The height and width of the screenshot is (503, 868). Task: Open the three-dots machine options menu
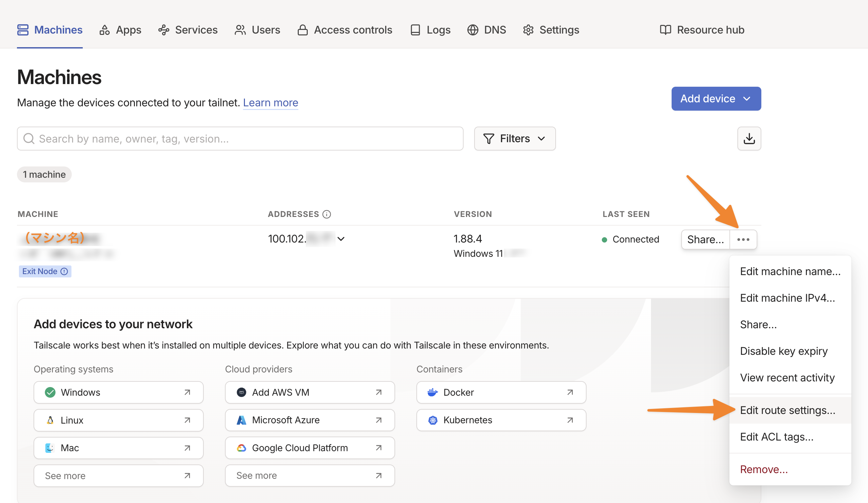pos(743,239)
